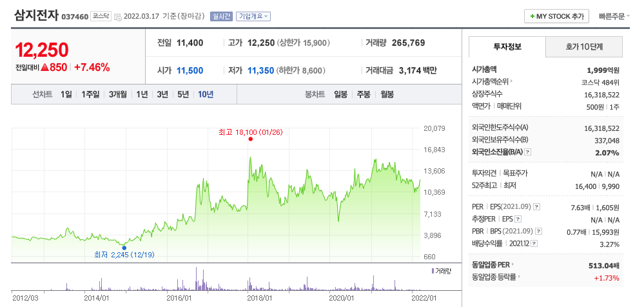
Task: Click the help icon next to 추정PER EPS
Action: click(518, 219)
